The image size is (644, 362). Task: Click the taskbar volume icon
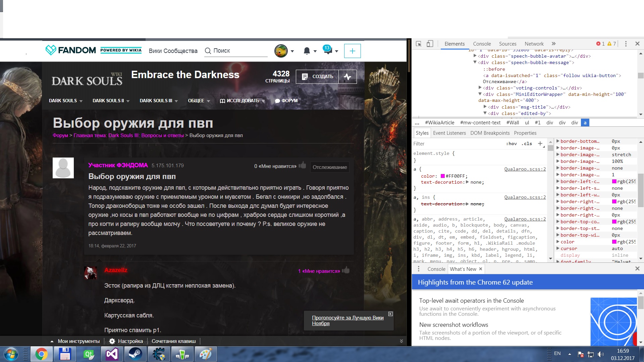[600, 354]
